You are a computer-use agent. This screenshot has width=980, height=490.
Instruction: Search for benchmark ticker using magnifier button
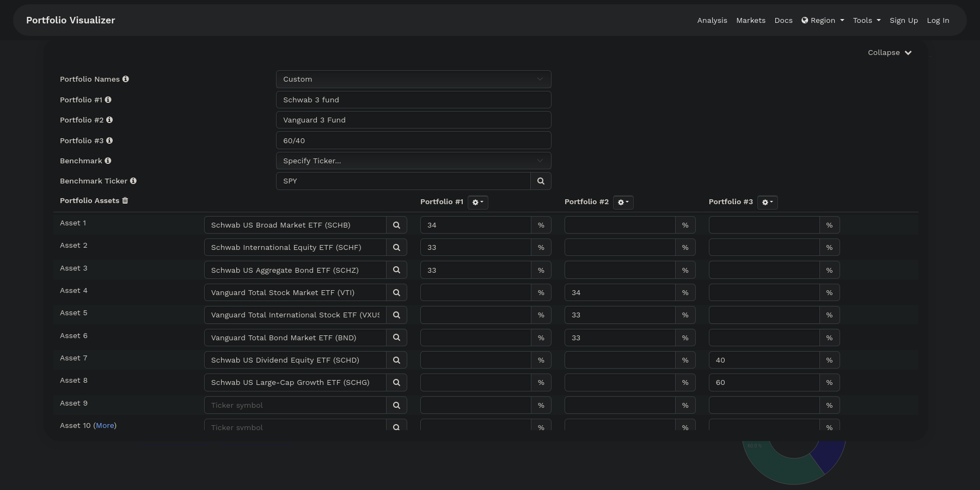tap(541, 181)
